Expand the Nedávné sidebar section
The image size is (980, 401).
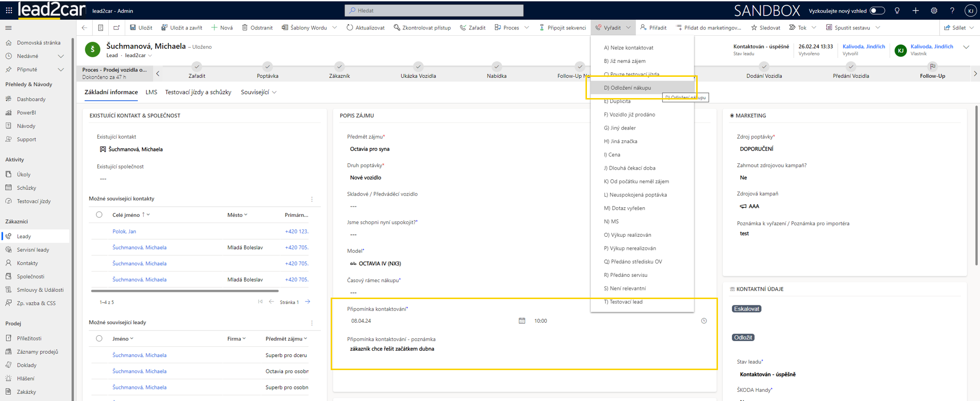coord(60,56)
